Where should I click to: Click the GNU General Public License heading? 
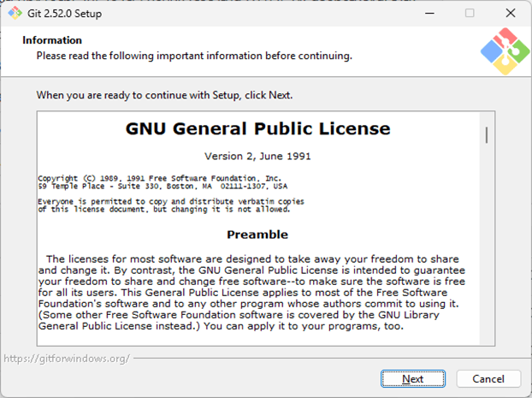pos(257,129)
